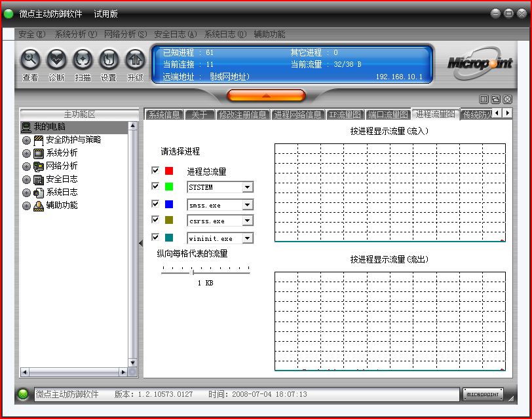Image resolution: width=532 pixels, height=419 pixels.
Task: Click the 升级 upgrade arrow icon
Action: pyautogui.click(x=135, y=60)
